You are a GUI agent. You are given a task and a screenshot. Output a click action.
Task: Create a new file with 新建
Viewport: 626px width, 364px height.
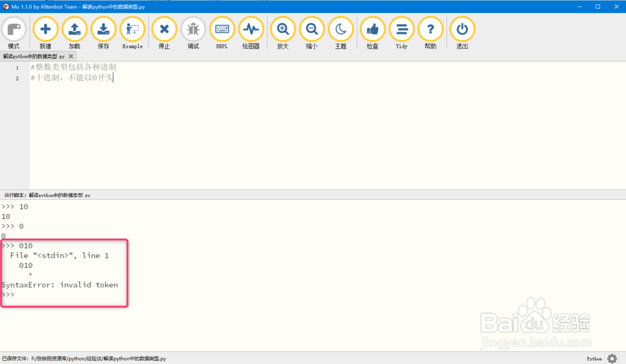tap(46, 33)
